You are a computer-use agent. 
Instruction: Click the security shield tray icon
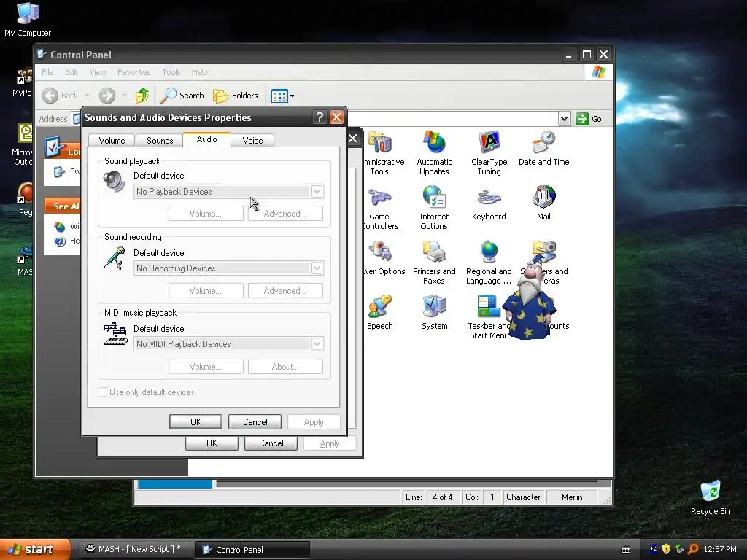coord(666,549)
